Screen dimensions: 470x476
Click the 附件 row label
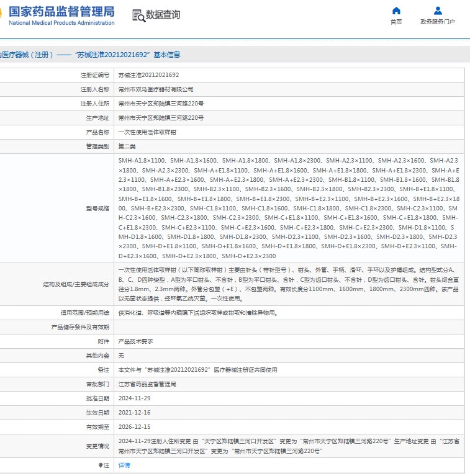tap(104, 341)
